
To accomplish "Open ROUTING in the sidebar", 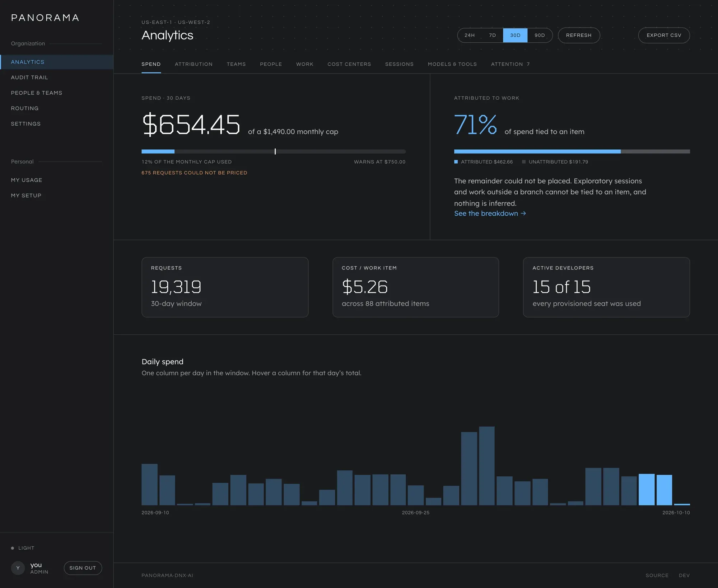I will 57,108.
